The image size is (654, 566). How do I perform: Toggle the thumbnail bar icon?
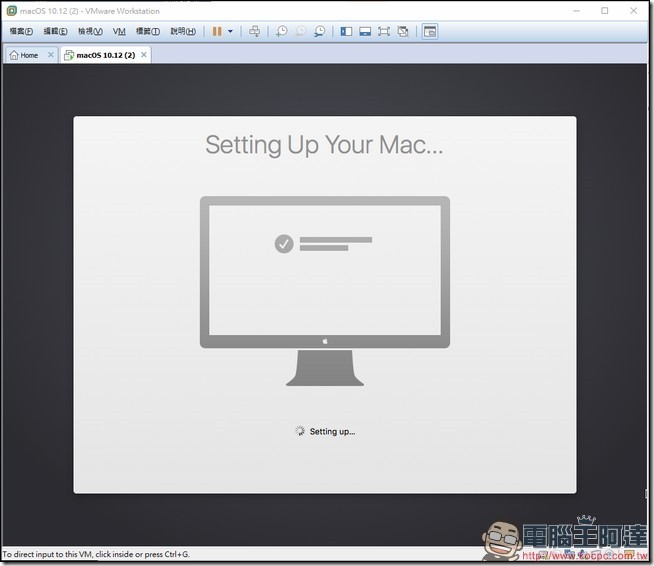point(365,31)
